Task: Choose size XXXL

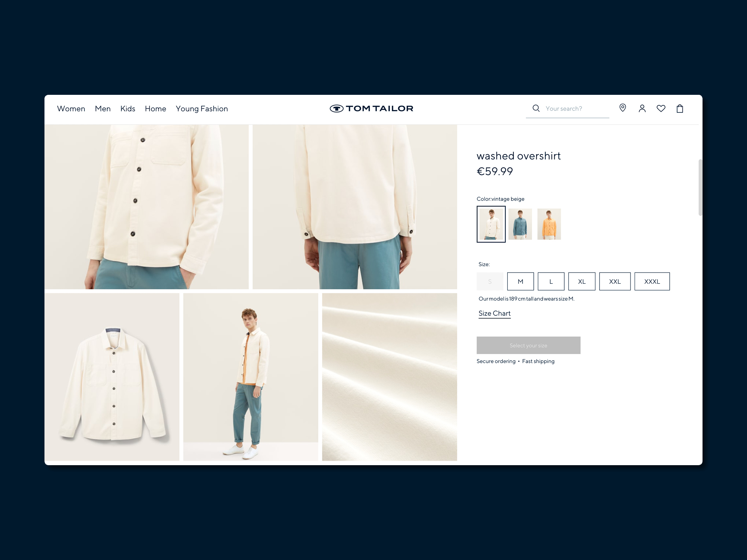Action: click(x=652, y=281)
